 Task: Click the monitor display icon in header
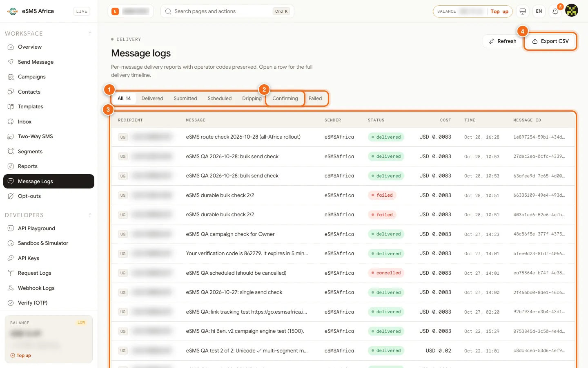523,11
